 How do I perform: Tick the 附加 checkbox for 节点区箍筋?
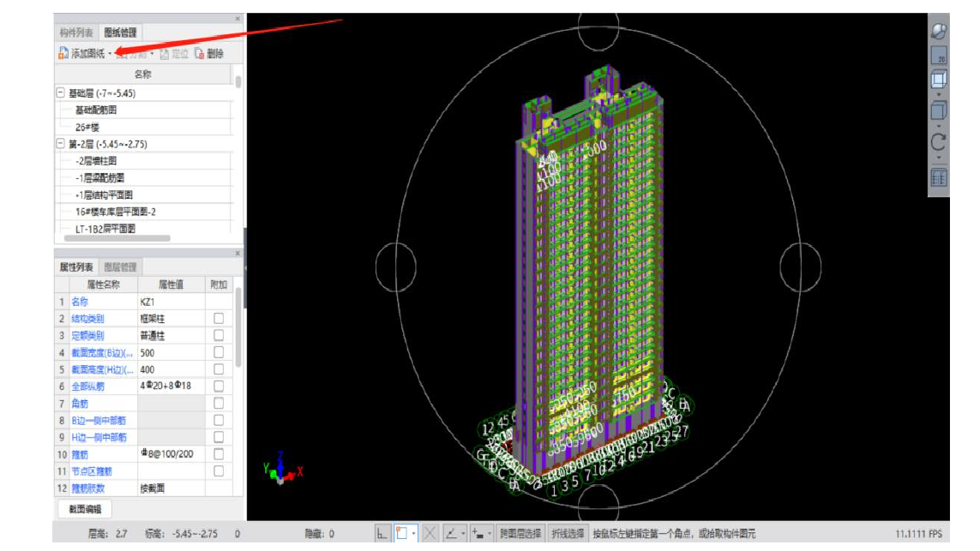click(219, 471)
